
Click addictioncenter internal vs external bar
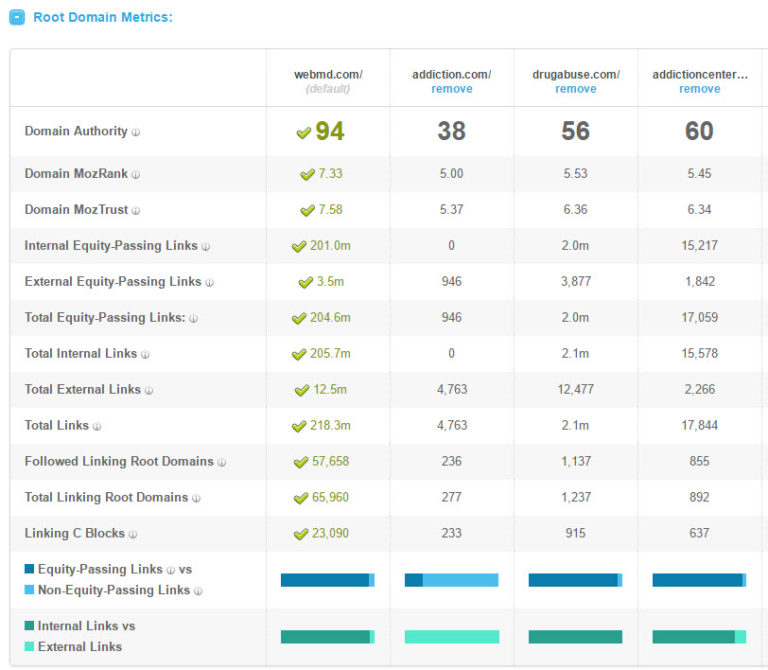coord(699,637)
